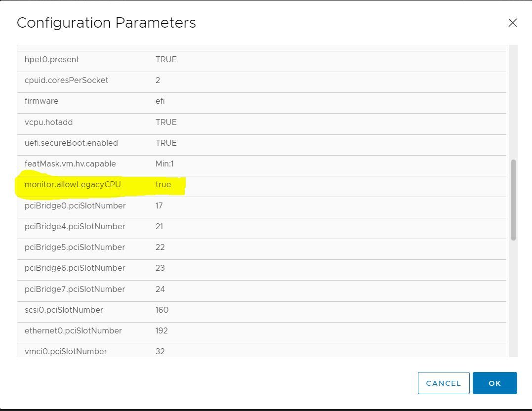Click the cpuid.coresPerSocket value 2
The image size is (532, 411).
click(158, 81)
